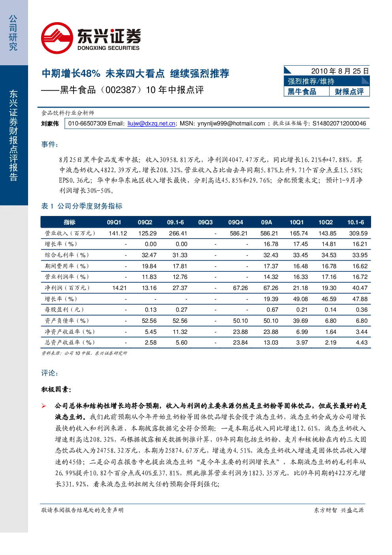Select EPS value 0.36
Viewport: 392px width, 555px height.
tap(362, 310)
